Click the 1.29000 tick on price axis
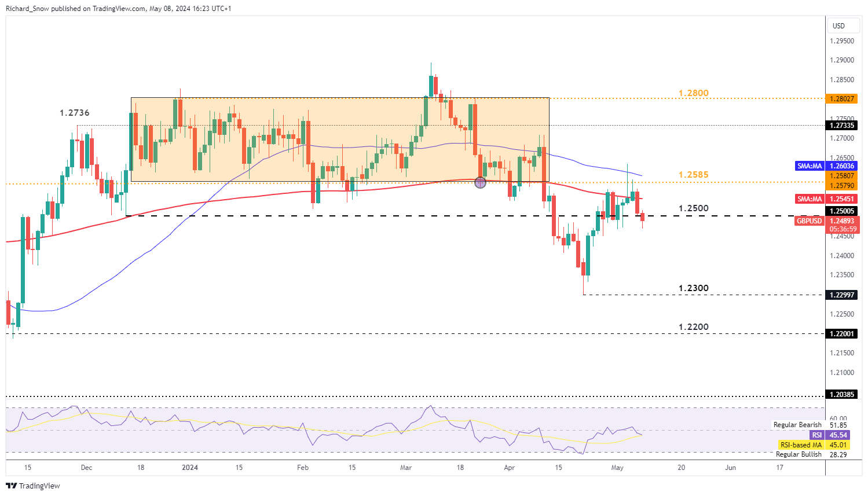The image size is (868, 496). (x=842, y=60)
